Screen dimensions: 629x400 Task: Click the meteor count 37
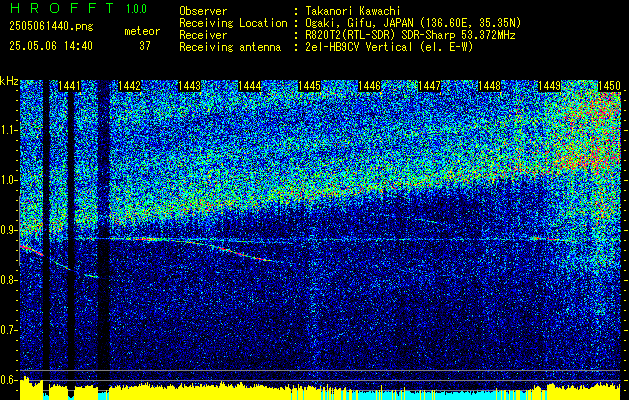(x=145, y=46)
